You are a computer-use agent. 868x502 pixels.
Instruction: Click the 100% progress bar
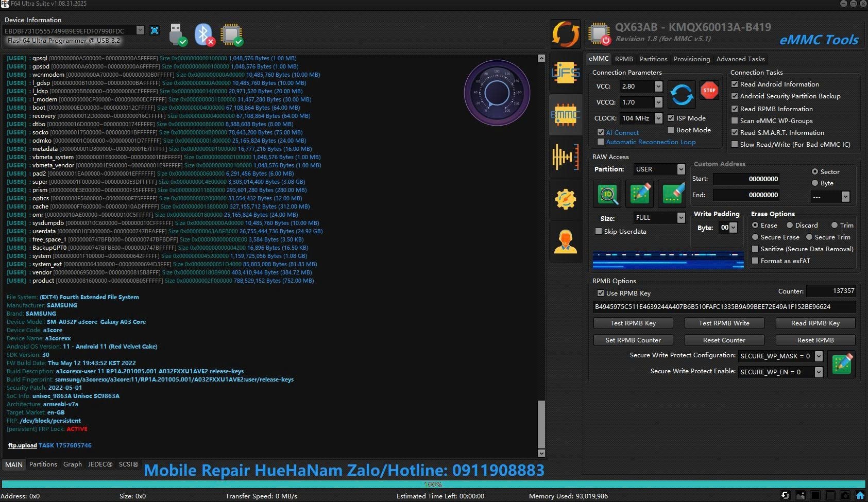(x=433, y=484)
